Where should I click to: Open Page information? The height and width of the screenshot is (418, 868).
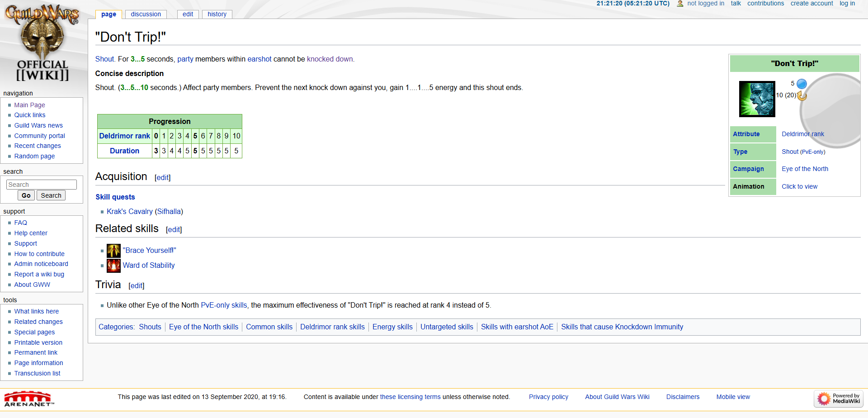pyautogui.click(x=39, y=363)
